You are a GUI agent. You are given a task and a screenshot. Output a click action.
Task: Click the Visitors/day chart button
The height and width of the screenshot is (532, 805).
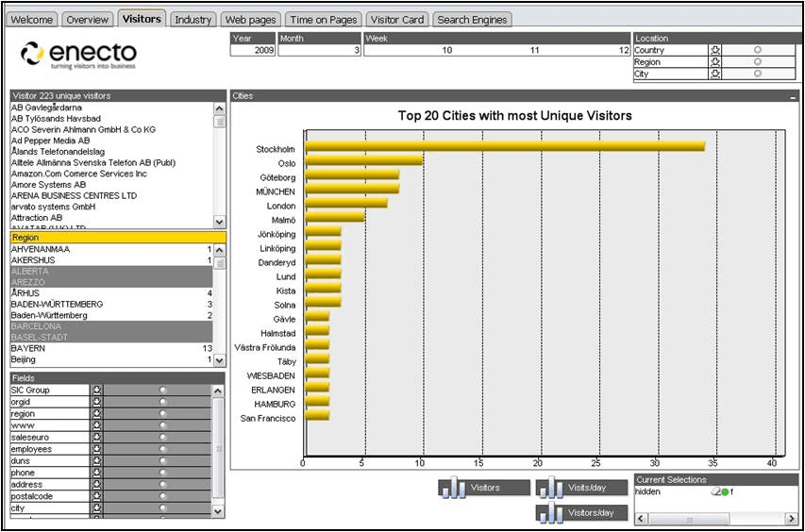point(581,512)
